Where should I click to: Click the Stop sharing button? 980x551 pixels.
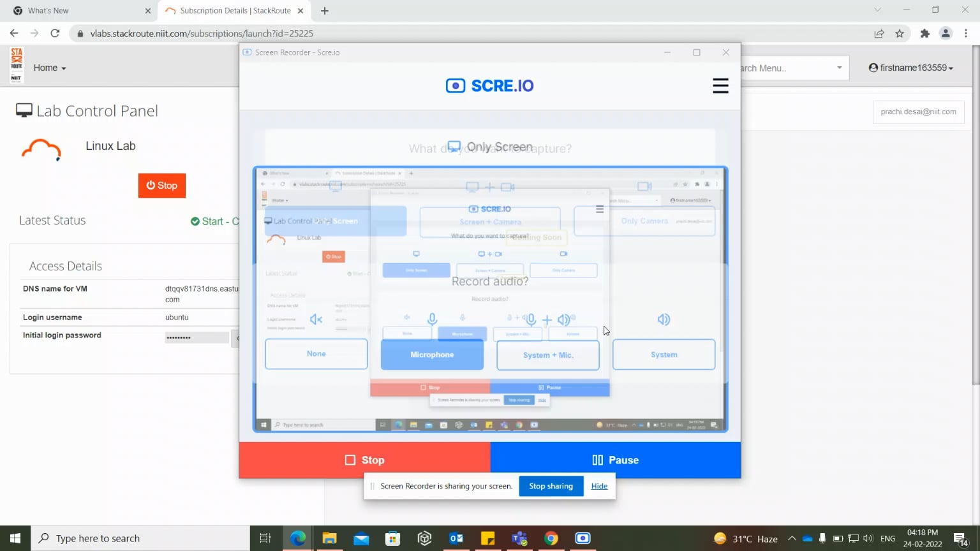click(x=551, y=486)
